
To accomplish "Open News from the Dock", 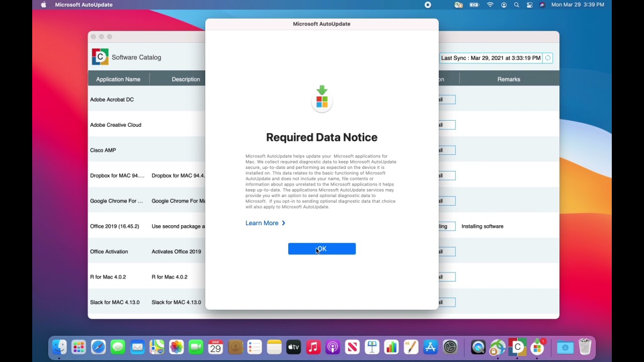I will point(352,347).
